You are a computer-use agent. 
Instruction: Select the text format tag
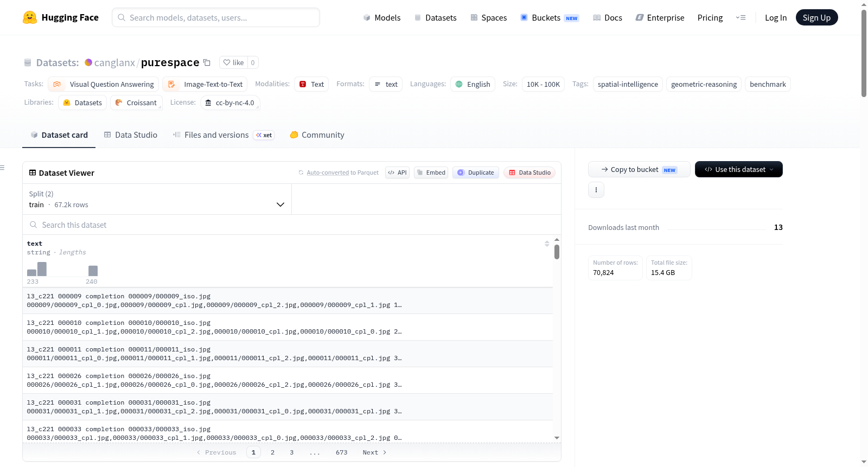386,84
